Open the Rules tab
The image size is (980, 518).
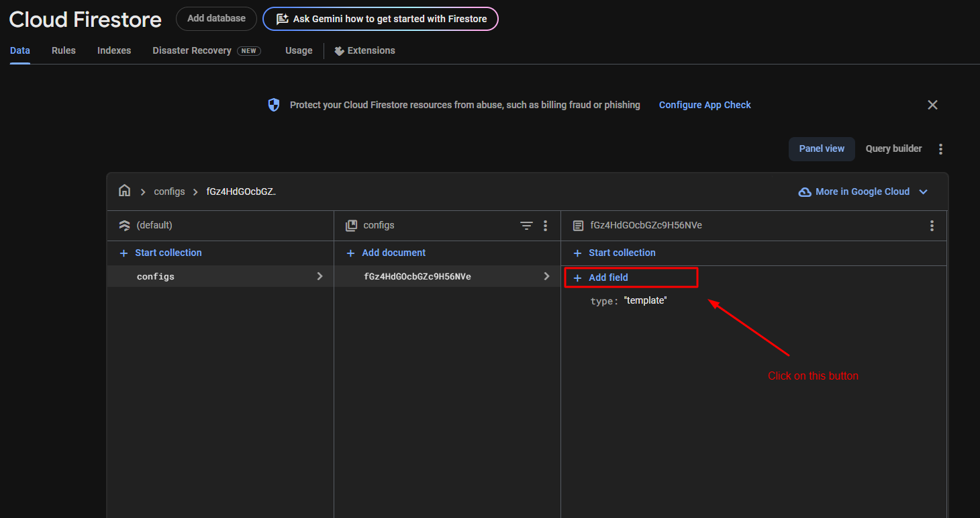[64, 50]
